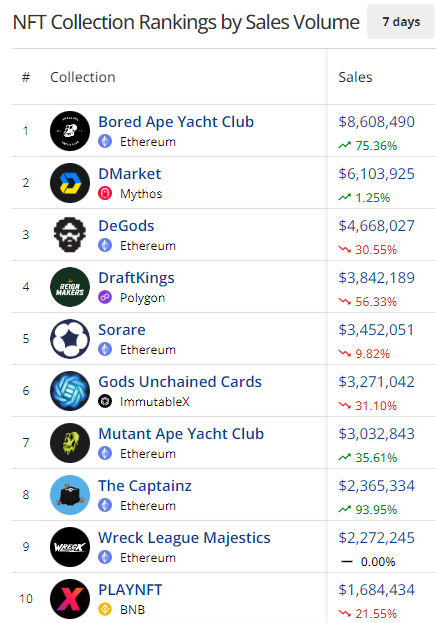Click the Wreck League Majestics logo

(70, 547)
